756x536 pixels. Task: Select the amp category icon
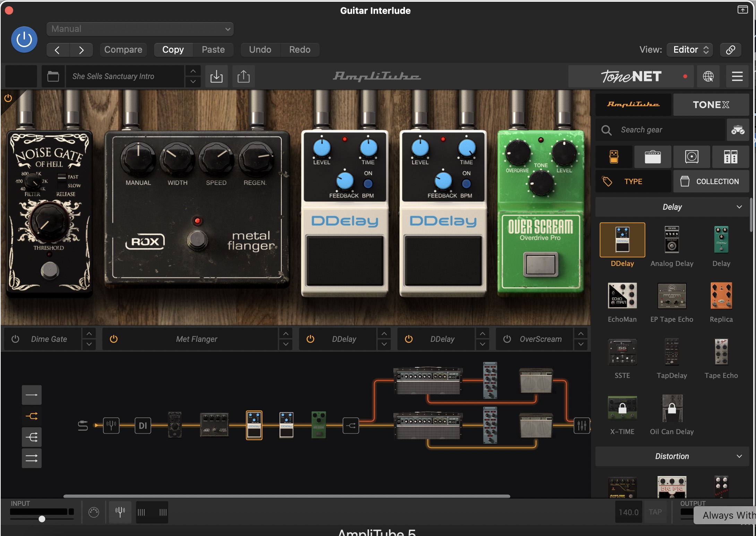tap(653, 157)
